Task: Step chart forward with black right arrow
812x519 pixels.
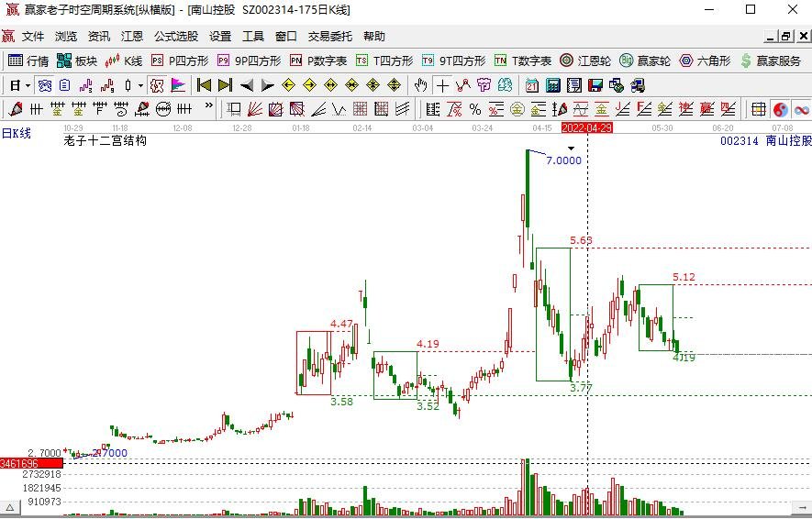Action: tap(267, 85)
